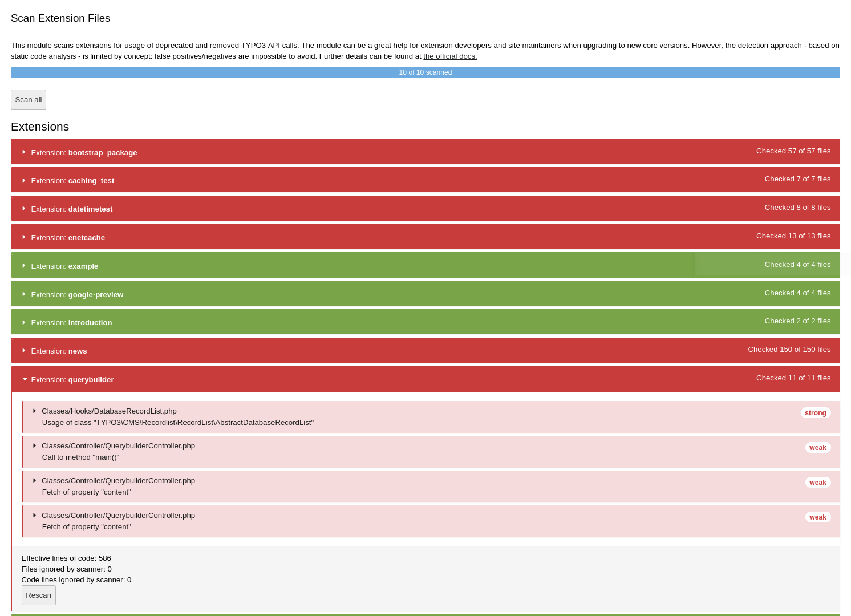Open the official docs link
Viewport: 851px width, 616px height.
click(x=450, y=56)
